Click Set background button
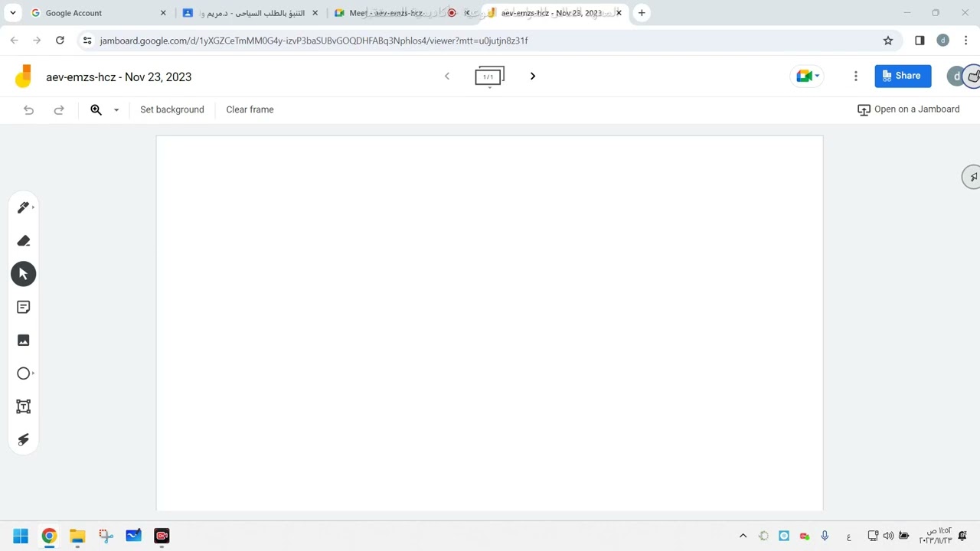 (x=172, y=109)
